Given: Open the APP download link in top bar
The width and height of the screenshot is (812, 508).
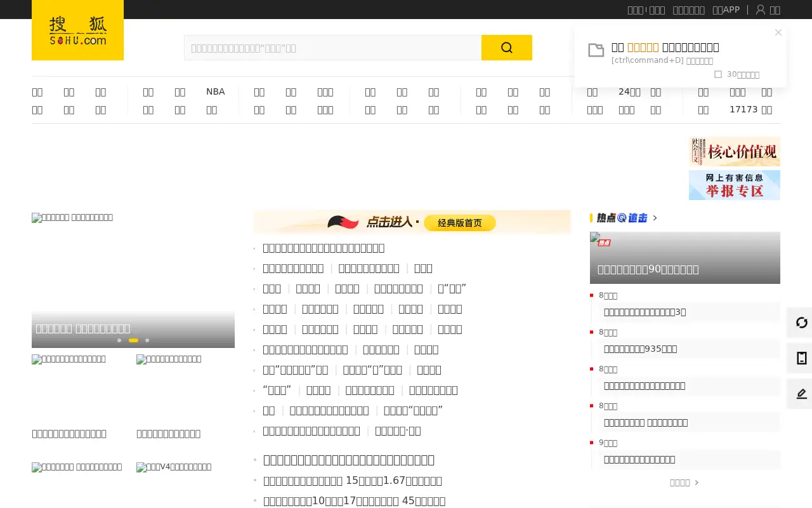Looking at the screenshot, I should [726, 10].
